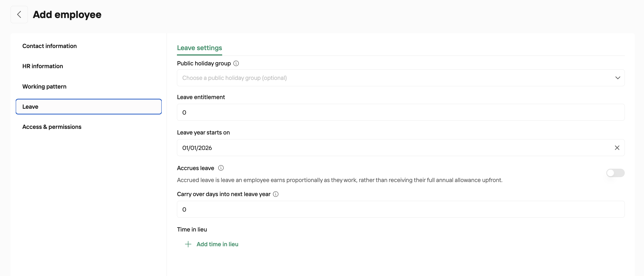Screen dimensions: 644x276
Task: Select the Leave sidebar item
Action: click(x=89, y=107)
